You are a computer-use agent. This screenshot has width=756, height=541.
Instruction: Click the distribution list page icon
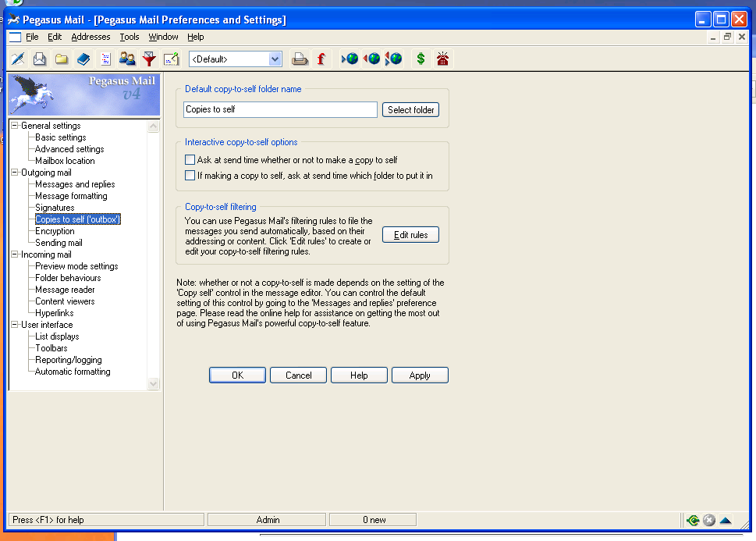tap(105, 59)
